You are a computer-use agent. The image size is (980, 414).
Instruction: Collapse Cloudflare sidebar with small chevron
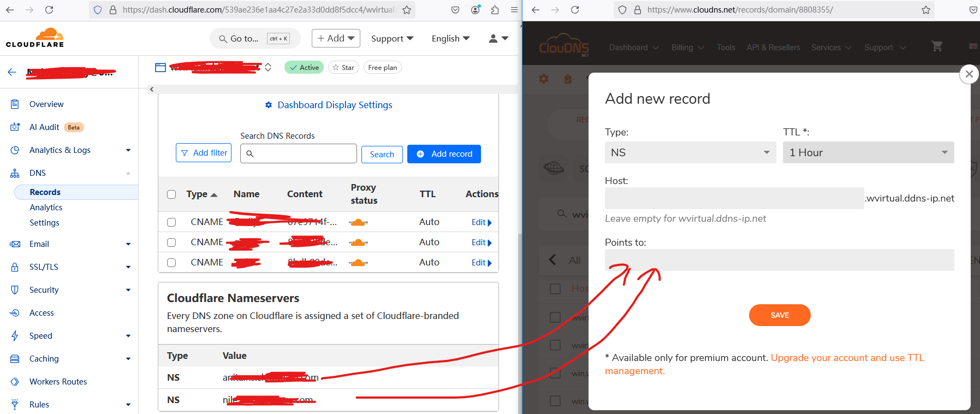point(152,89)
